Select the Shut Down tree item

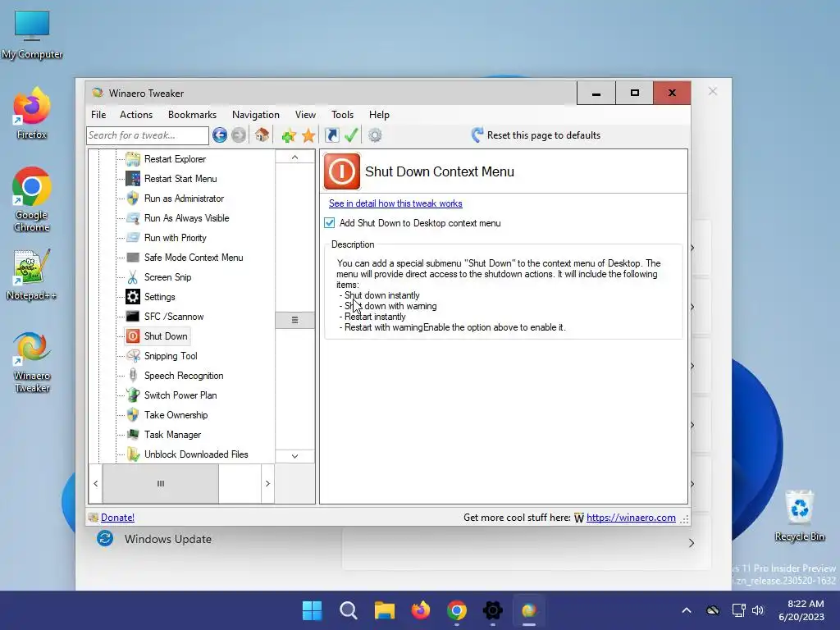(166, 336)
